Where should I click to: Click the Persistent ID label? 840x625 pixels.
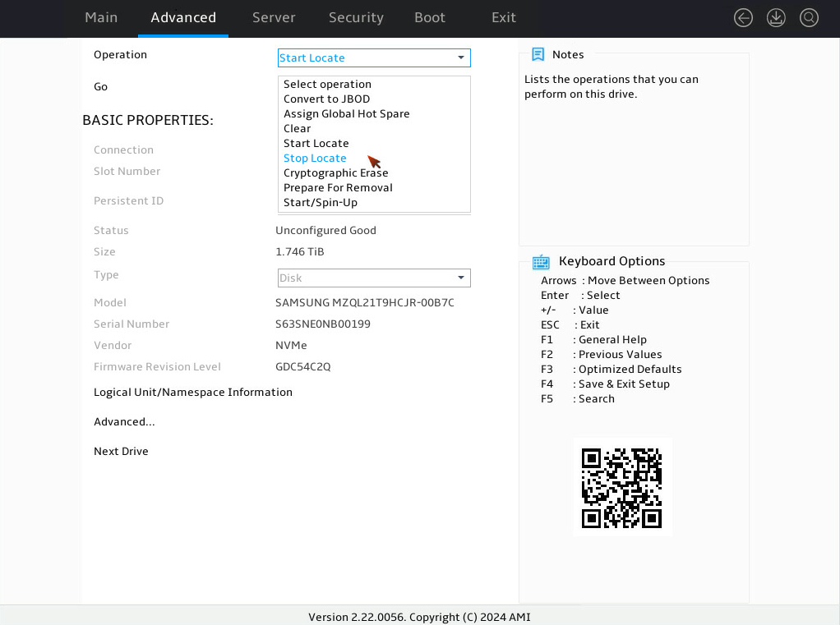click(128, 201)
